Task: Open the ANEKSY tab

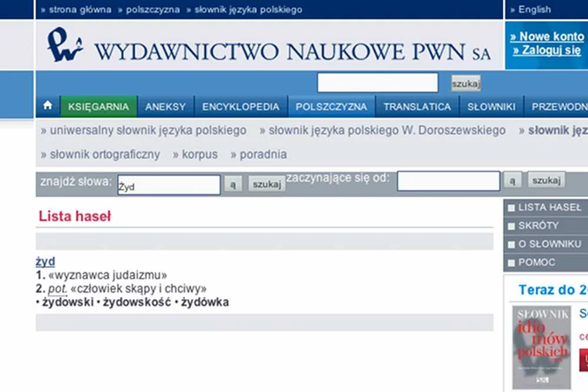Action: [165, 107]
